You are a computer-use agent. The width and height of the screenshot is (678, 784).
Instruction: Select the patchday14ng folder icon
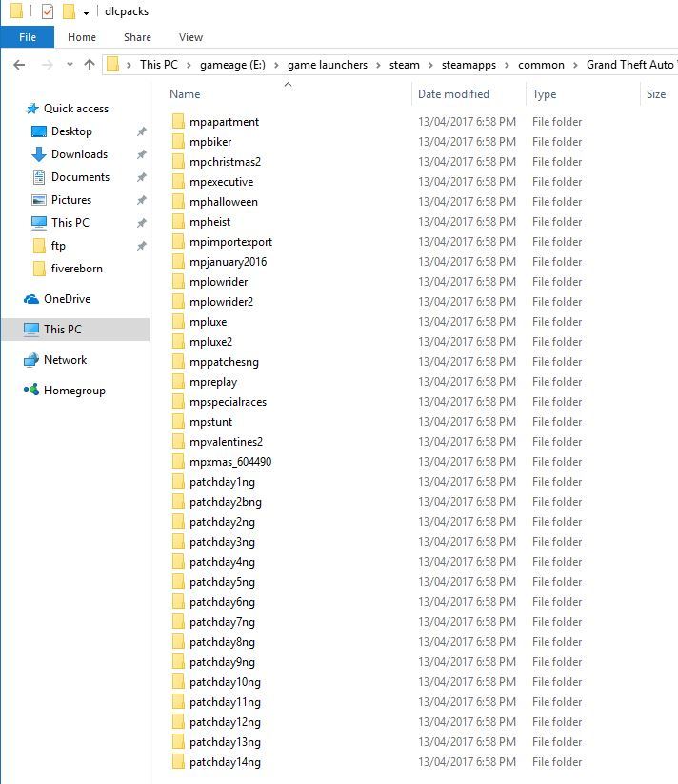pyautogui.click(x=178, y=761)
